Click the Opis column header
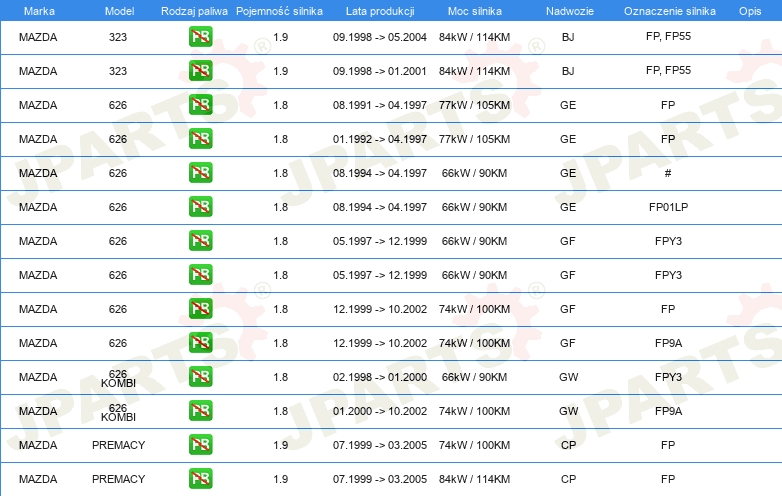The image size is (782, 496). 750,11
